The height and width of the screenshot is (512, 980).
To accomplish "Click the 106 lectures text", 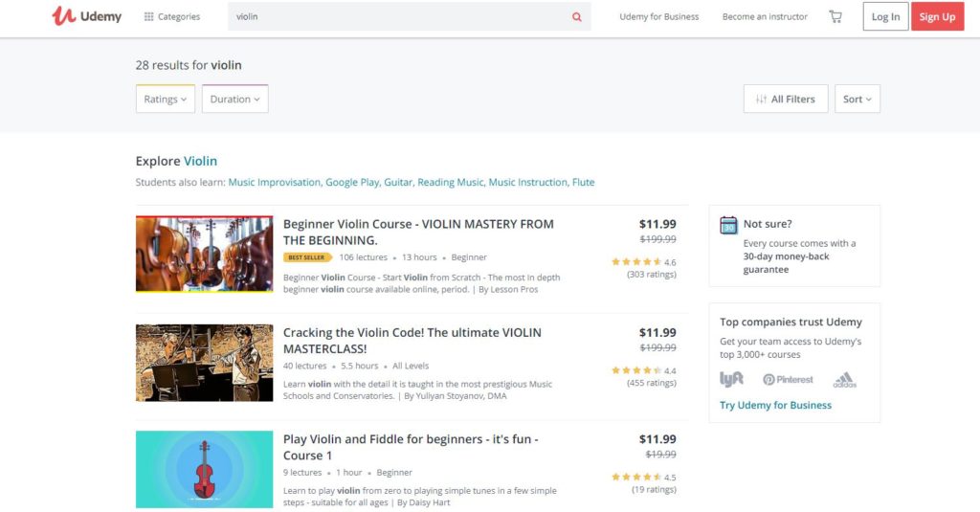I will [x=363, y=256].
